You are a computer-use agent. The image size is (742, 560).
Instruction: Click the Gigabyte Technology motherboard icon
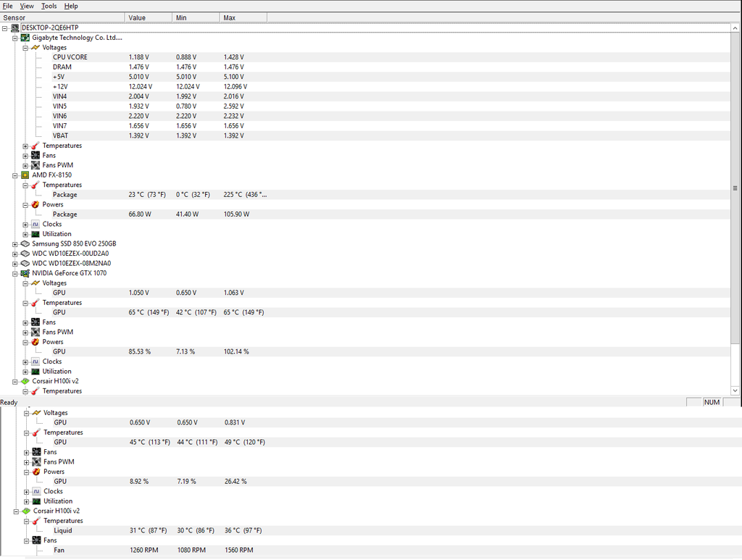(25, 38)
